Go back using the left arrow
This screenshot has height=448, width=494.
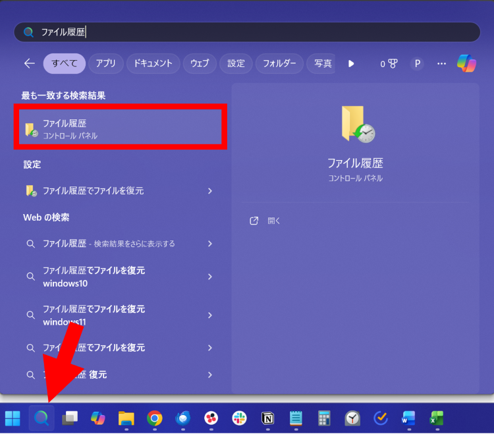point(29,63)
